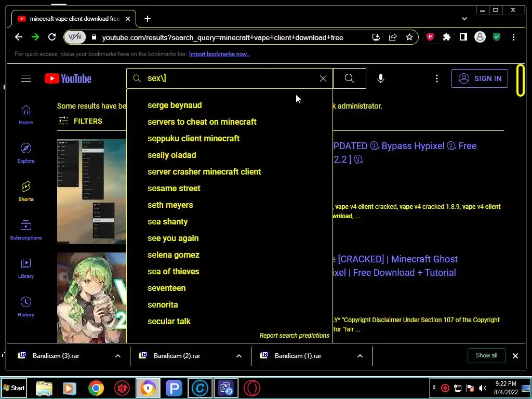Click the SIGN IN button
532x399 pixels.
(x=480, y=78)
